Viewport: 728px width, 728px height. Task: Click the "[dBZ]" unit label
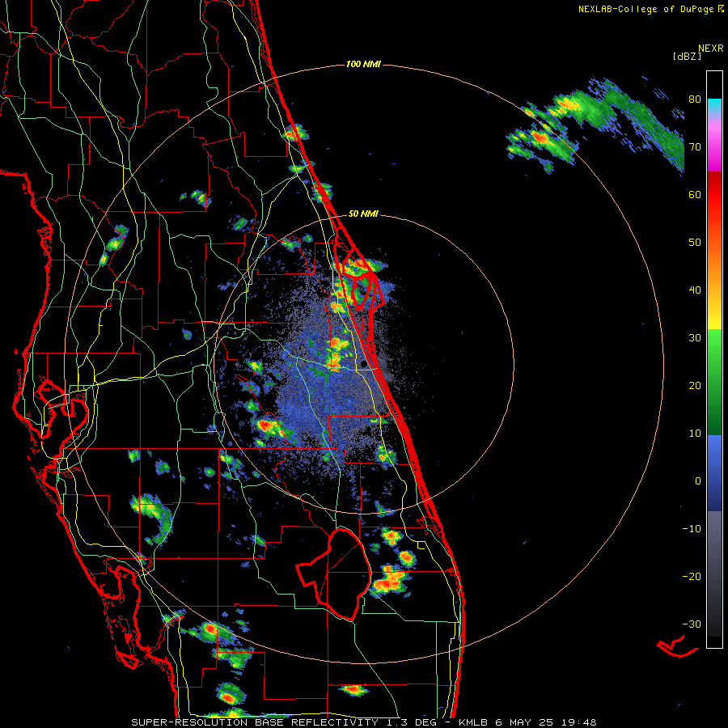(687, 56)
